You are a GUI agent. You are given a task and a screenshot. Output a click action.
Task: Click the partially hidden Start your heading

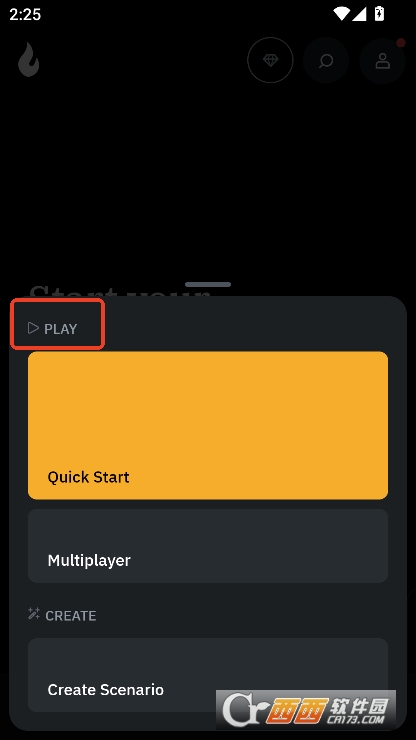pos(119,292)
